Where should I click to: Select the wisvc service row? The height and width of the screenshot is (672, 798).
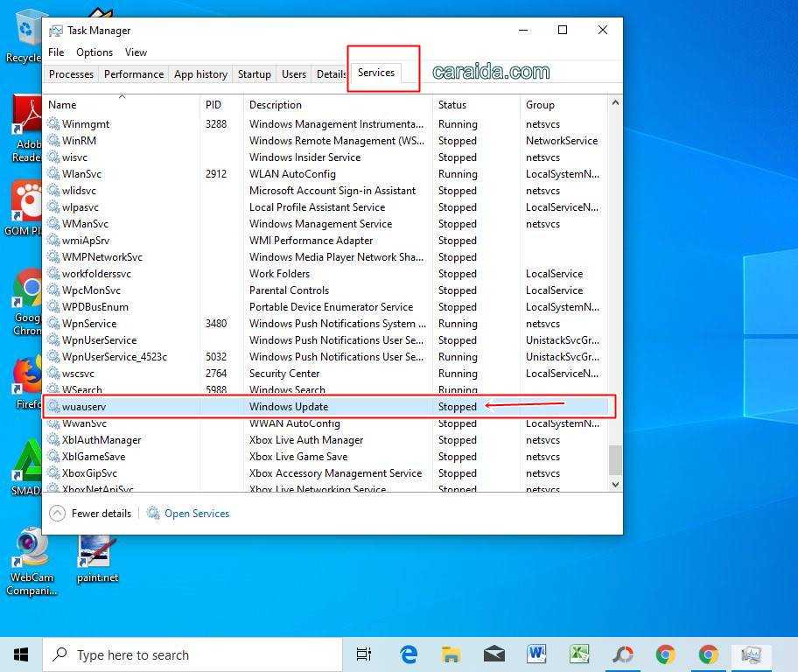(x=325, y=157)
